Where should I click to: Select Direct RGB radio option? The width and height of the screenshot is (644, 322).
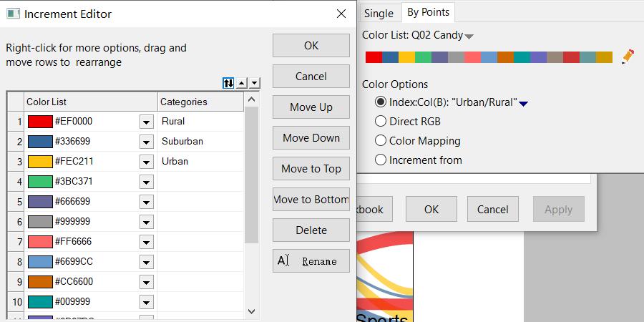381,122
